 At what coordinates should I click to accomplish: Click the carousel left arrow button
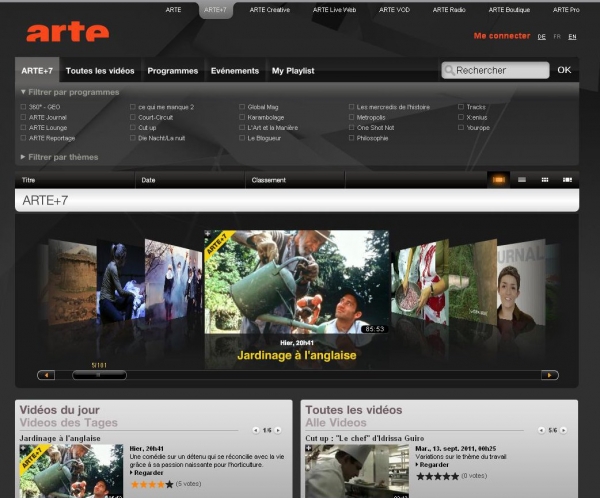(46, 375)
